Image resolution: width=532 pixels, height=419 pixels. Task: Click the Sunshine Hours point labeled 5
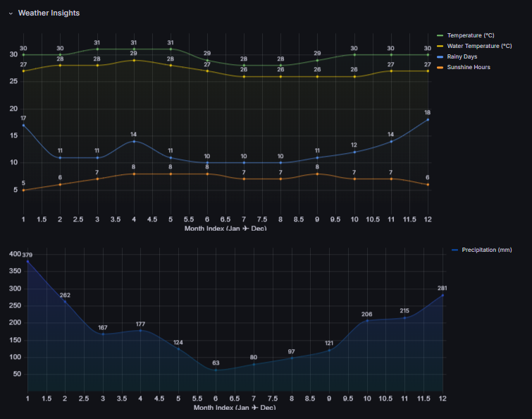coord(23,190)
